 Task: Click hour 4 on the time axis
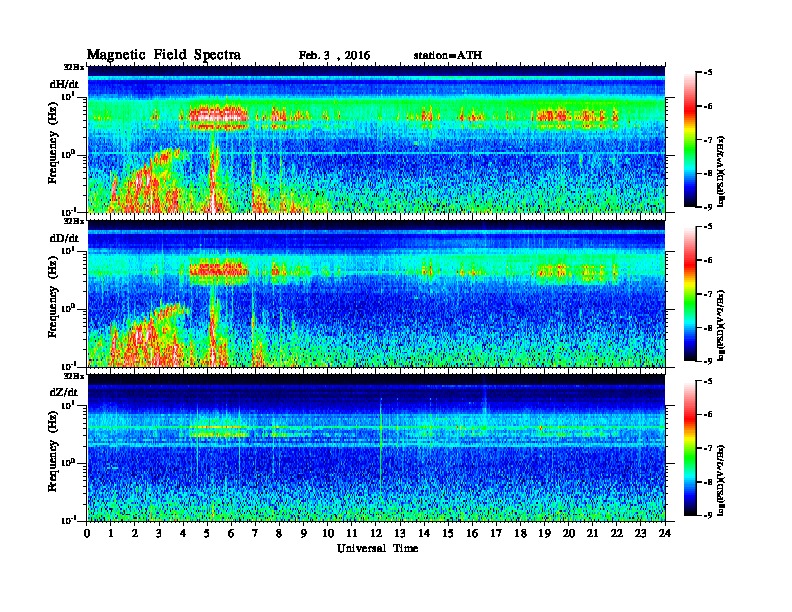tap(183, 534)
